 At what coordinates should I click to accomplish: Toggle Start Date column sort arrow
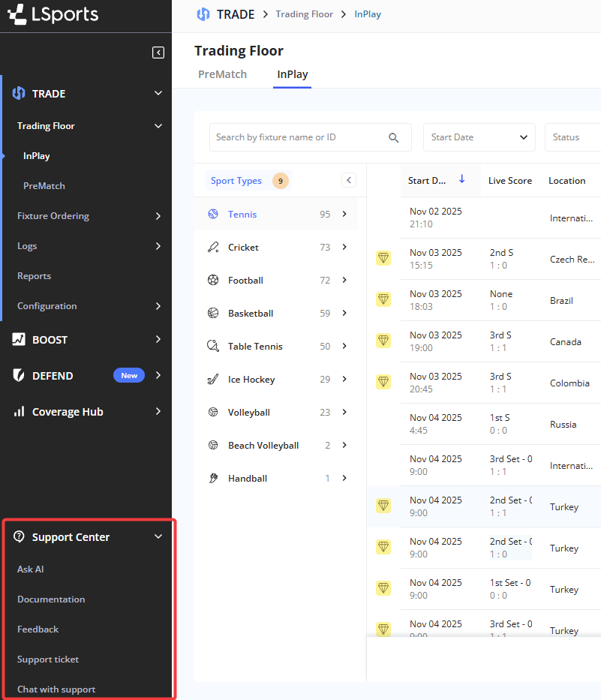pyautogui.click(x=462, y=179)
